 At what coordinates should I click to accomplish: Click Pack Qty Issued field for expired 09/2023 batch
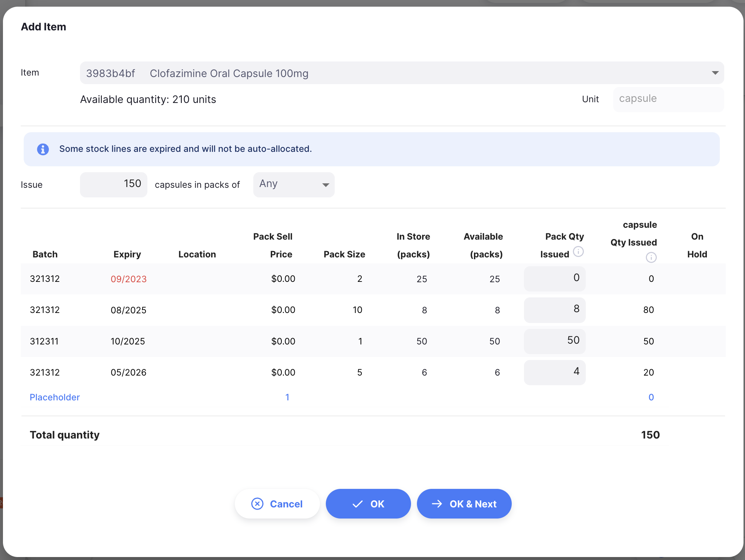point(554,279)
